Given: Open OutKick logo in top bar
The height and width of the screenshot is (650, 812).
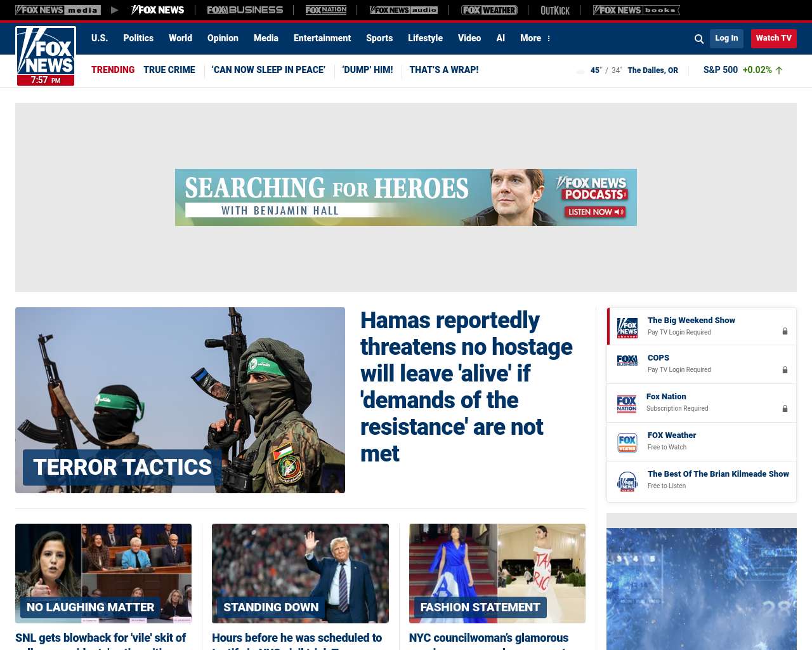Looking at the screenshot, I should (x=555, y=10).
